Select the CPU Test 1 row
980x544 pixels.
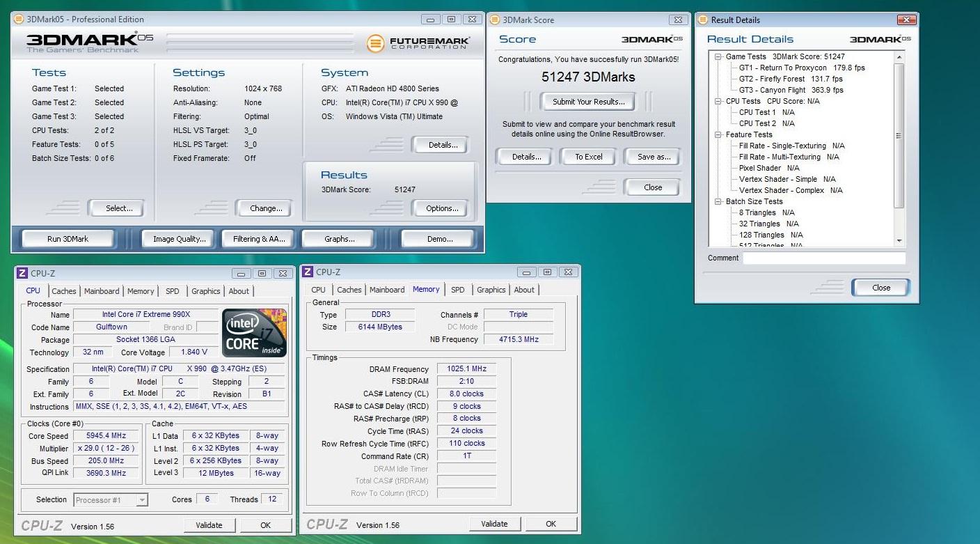(766, 113)
